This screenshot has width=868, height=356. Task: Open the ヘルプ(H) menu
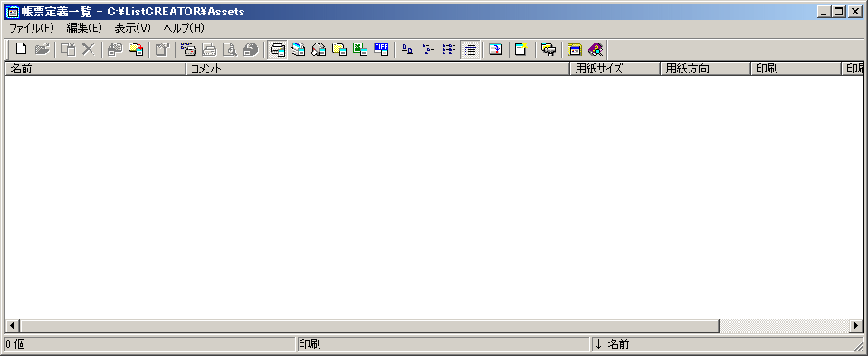point(184,28)
